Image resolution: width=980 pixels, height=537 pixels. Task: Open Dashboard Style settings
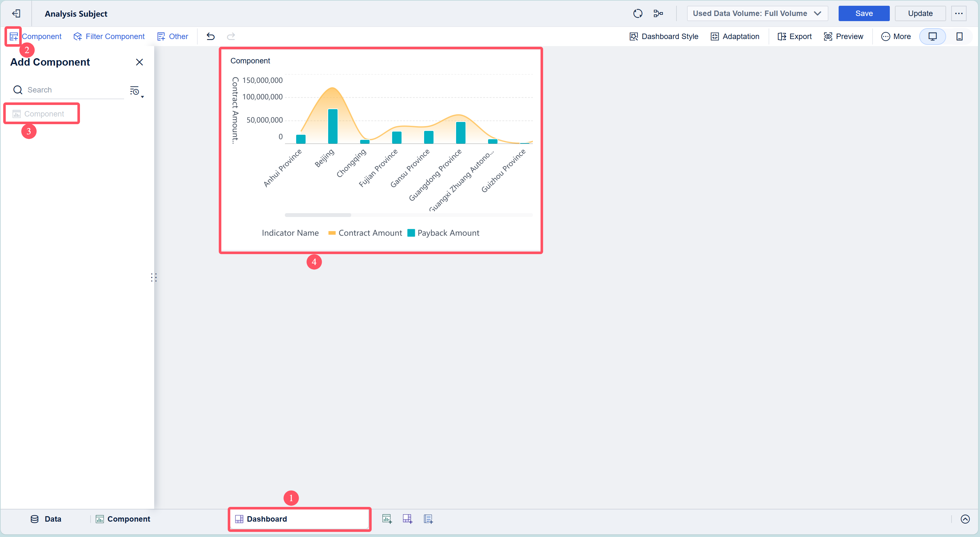click(x=664, y=36)
